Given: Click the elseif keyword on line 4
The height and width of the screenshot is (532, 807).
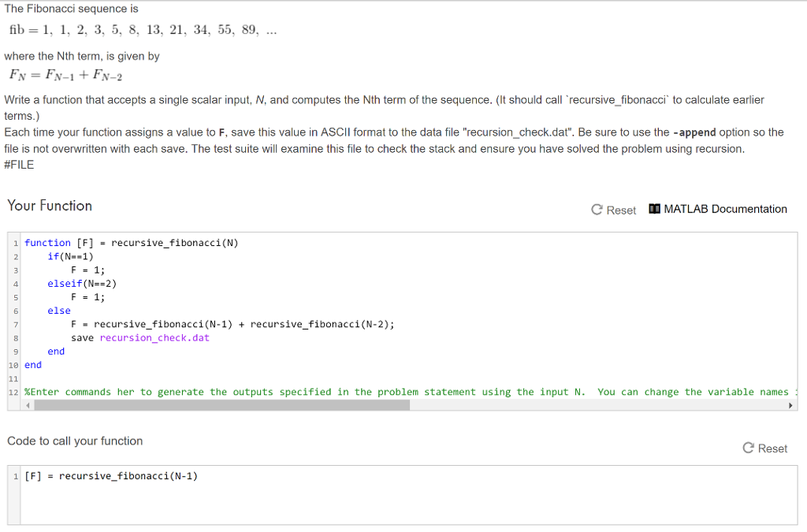Looking at the screenshot, I should coord(65,283).
